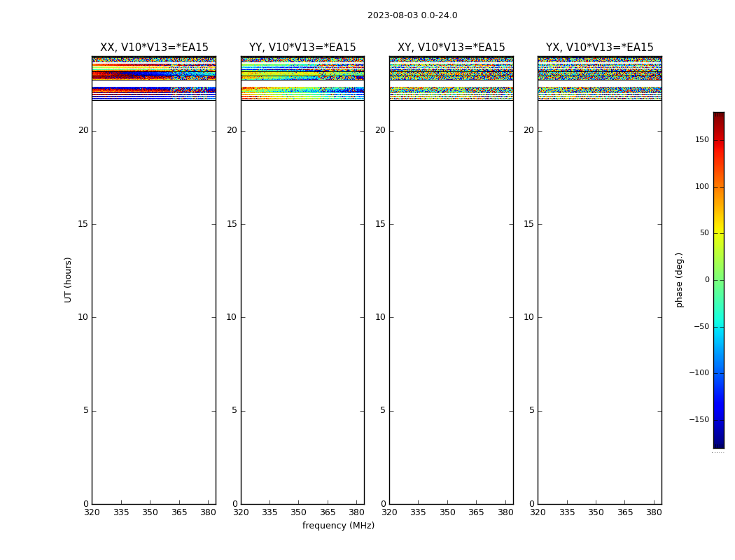Click the plot title "2023-08-03 0.0-24.0"
The image size is (735, 560).
click(412, 15)
